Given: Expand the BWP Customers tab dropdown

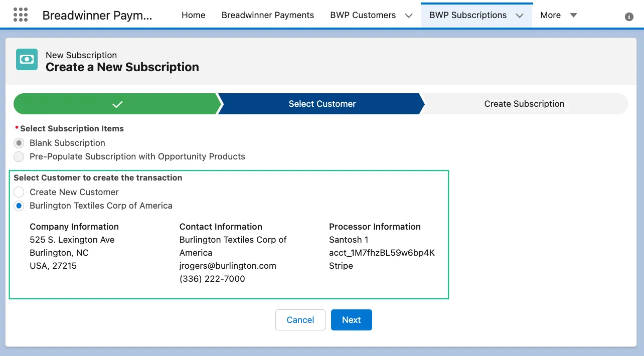Looking at the screenshot, I should (409, 16).
